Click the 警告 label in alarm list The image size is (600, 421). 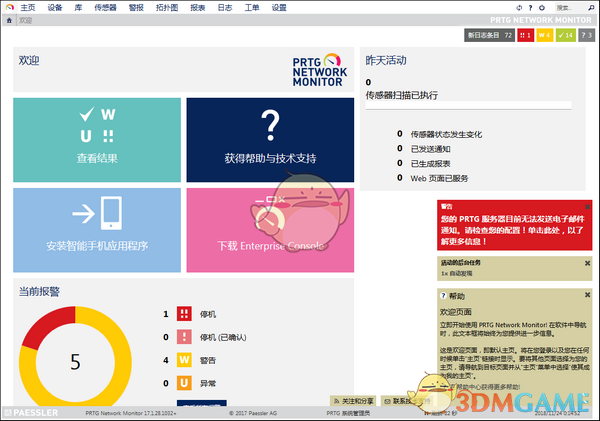click(208, 360)
